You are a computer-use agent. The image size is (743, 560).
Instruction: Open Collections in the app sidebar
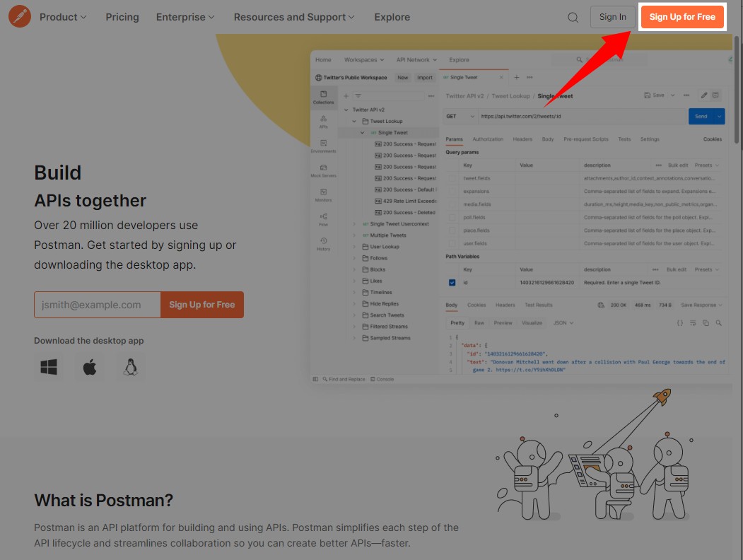click(324, 97)
